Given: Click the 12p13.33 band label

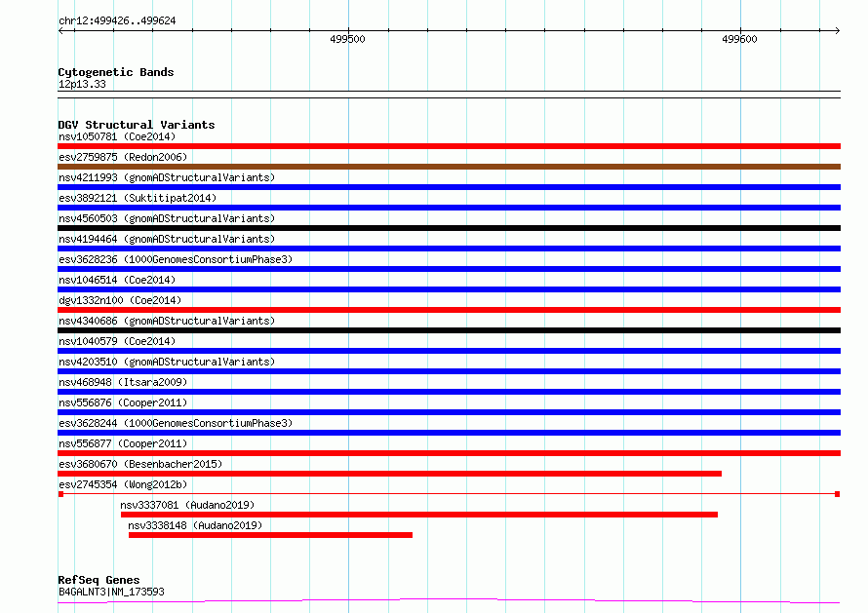Looking at the screenshot, I should 82,84.
